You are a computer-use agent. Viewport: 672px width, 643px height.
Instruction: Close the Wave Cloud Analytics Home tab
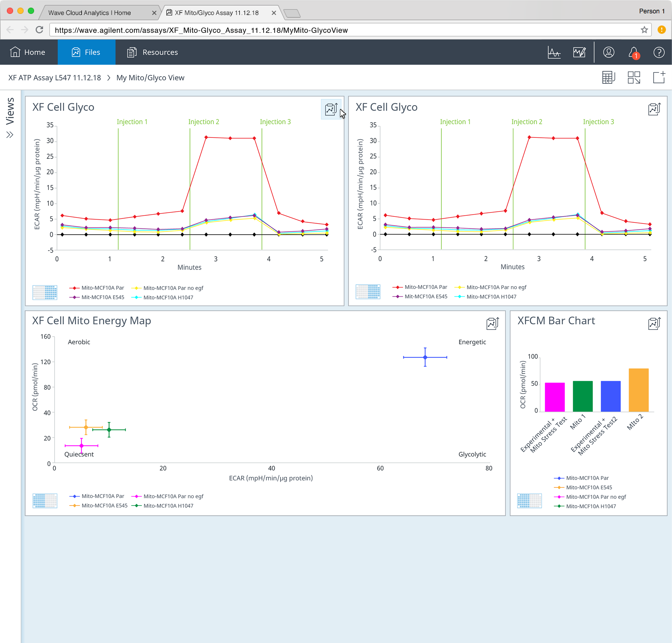(154, 13)
